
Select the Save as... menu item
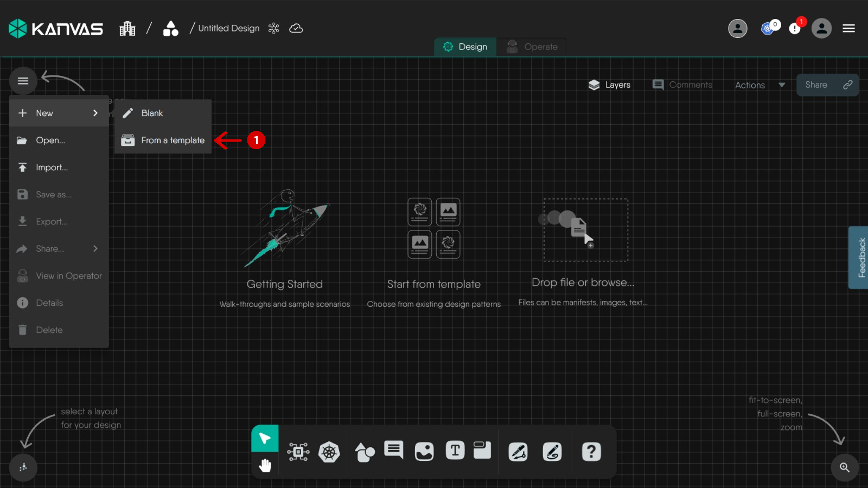[x=59, y=194]
